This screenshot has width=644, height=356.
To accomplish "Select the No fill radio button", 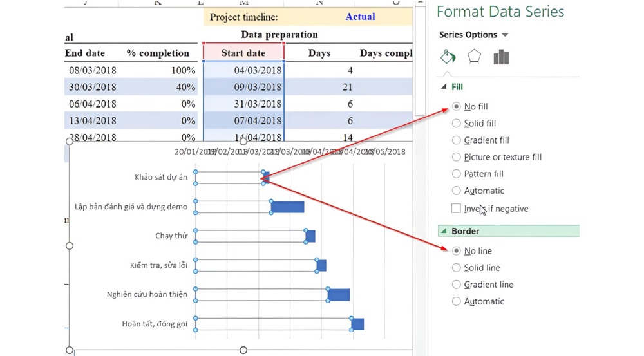I will point(456,106).
